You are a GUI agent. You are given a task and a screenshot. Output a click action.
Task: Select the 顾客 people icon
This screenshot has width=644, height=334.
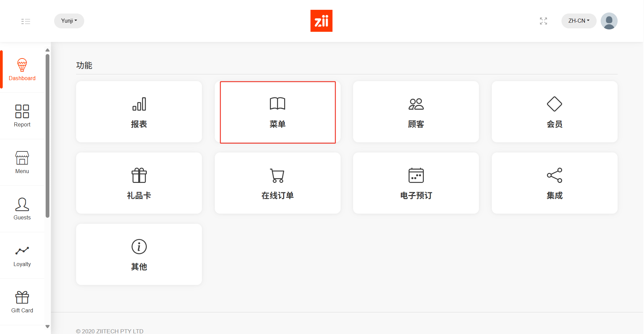(416, 104)
